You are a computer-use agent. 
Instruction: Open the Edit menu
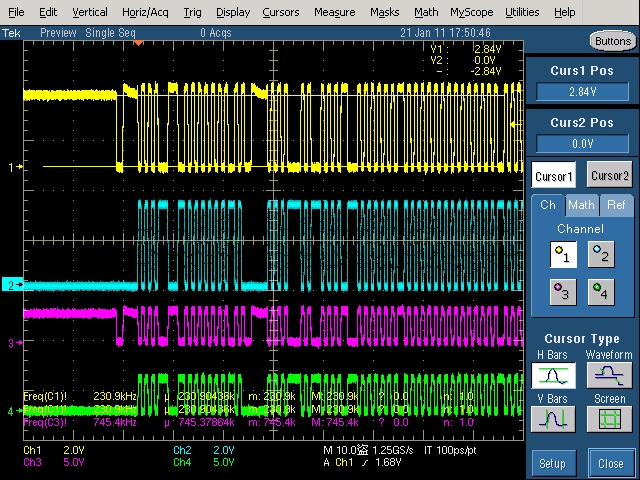coord(48,12)
